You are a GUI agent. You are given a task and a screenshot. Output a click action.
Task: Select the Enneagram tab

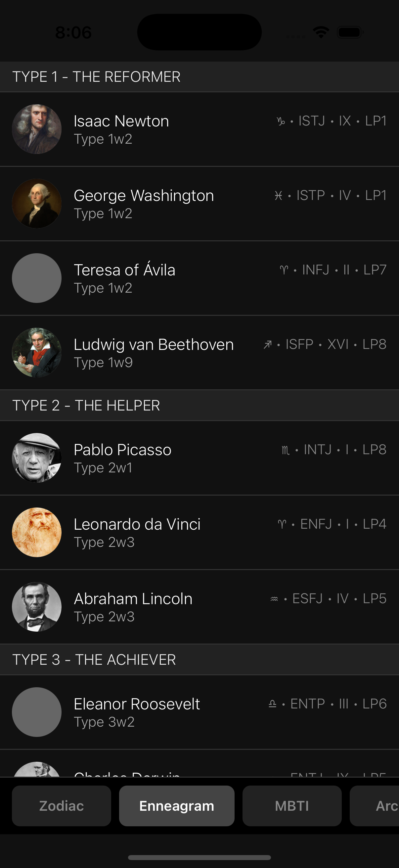pos(176,806)
